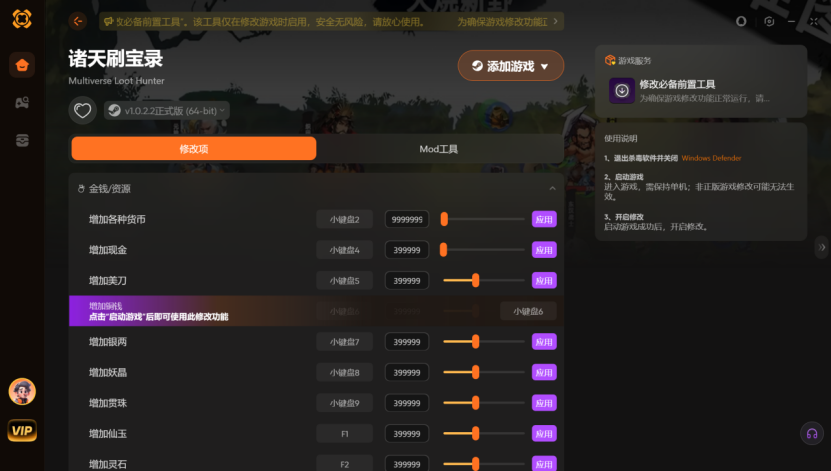Click 应用 for 增加银两
The image size is (831, 471).
(x=543, y=342)
